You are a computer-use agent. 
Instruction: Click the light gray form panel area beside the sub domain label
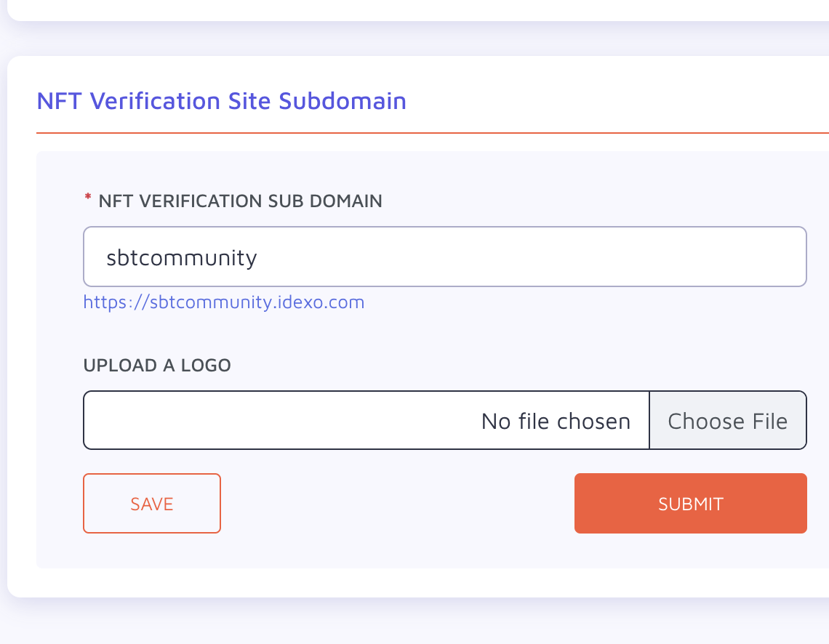582,201
